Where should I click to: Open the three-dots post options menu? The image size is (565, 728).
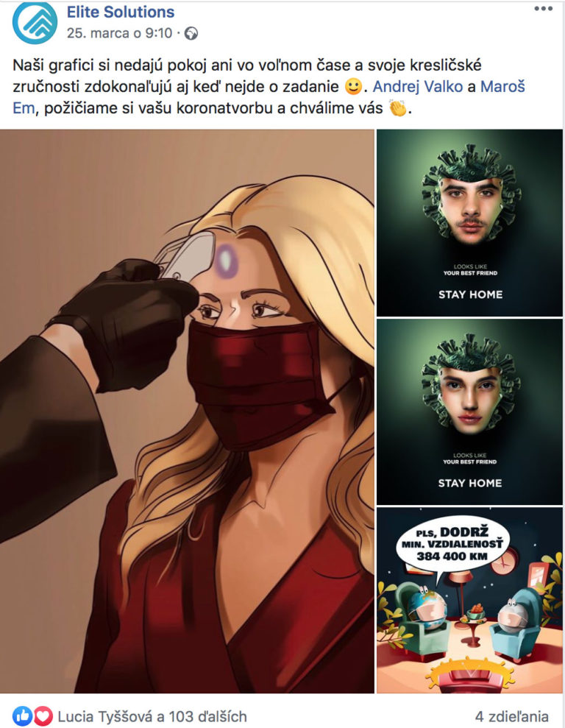543,9
